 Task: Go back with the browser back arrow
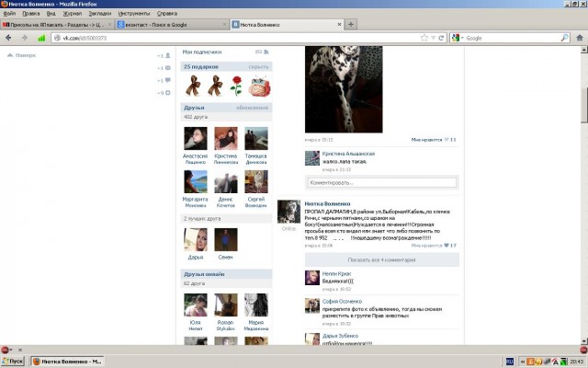(8, 38)
